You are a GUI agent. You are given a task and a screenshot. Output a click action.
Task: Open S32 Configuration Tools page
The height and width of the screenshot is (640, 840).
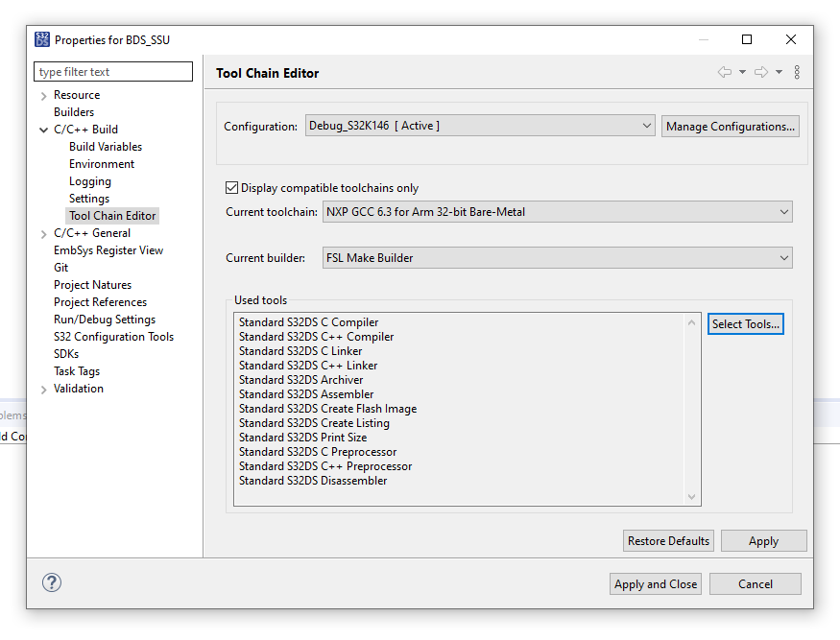pos(113,337)
